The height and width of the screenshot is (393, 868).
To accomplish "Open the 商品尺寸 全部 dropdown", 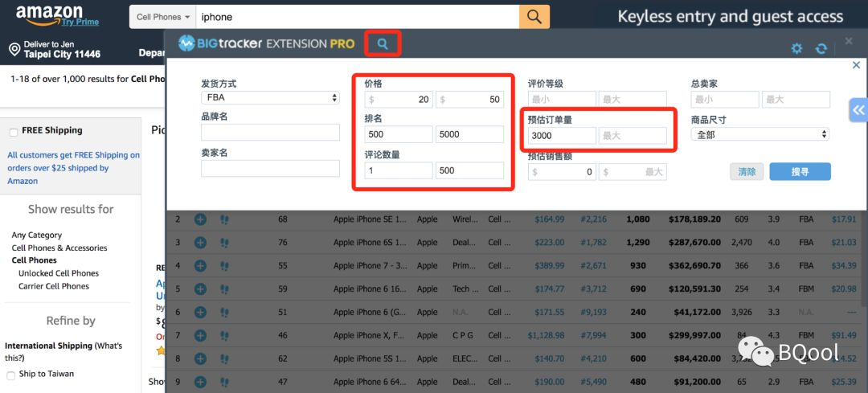I will pyautogui.click(x=760, y=134).
